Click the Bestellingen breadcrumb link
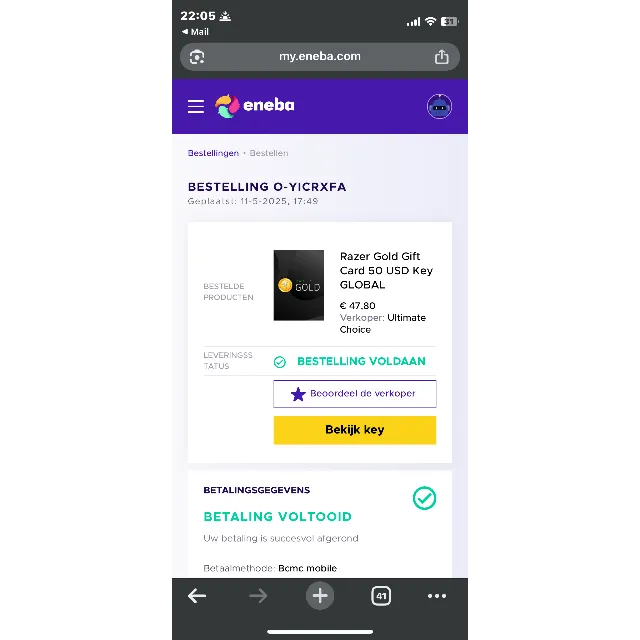 tap(213, 153)
